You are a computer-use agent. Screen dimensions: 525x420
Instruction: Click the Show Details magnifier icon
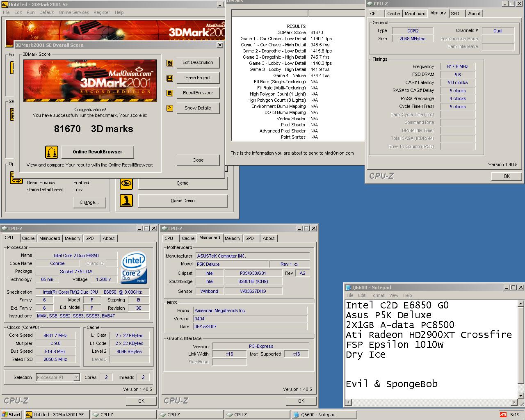point(170,108)
